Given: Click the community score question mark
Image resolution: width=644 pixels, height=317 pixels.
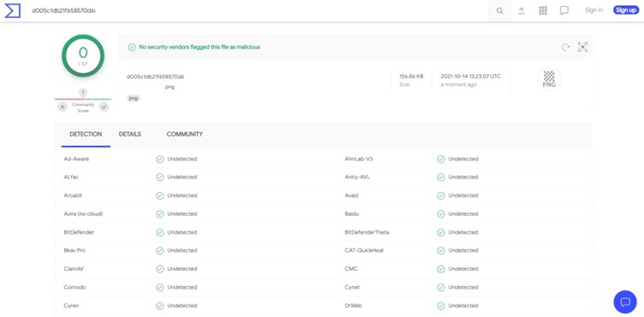Looking at the screenshot, I should 83,93.
